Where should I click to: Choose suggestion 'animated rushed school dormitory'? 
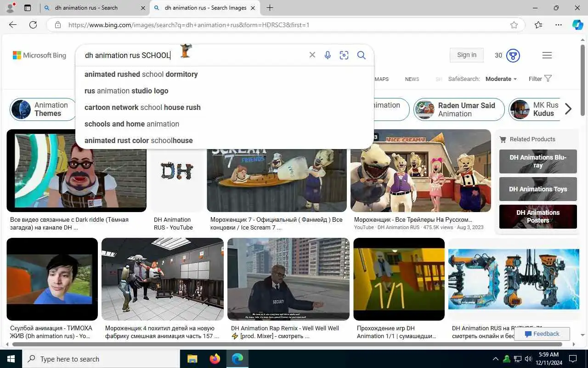[225, 74]
